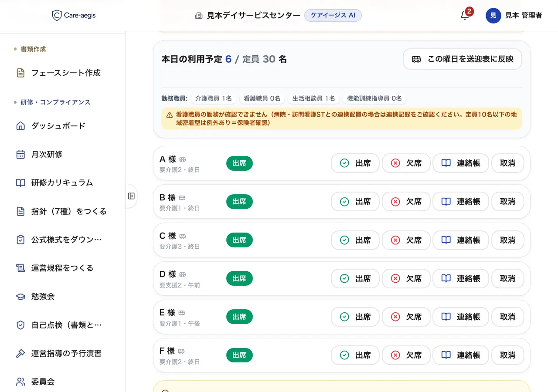The height and width of the screenshot is (392, 558).
Task: Click the 機能訓練指導員 0名 staff chip
Action: [x=374, y=98]
